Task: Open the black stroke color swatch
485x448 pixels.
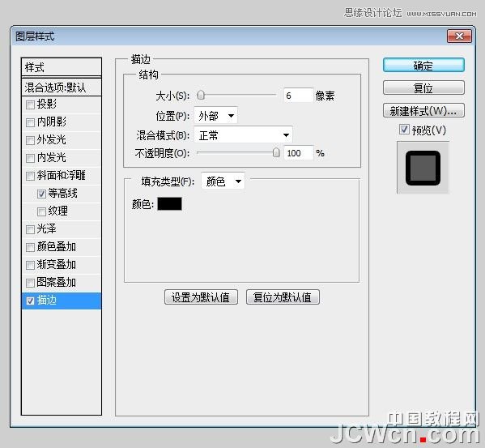Action: pos(169,204)
